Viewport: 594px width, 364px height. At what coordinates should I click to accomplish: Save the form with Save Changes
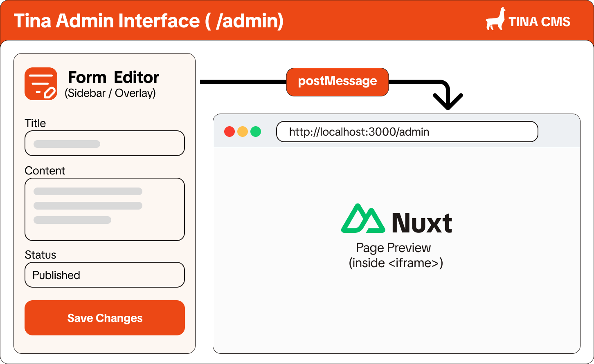[x=105, y=318]
